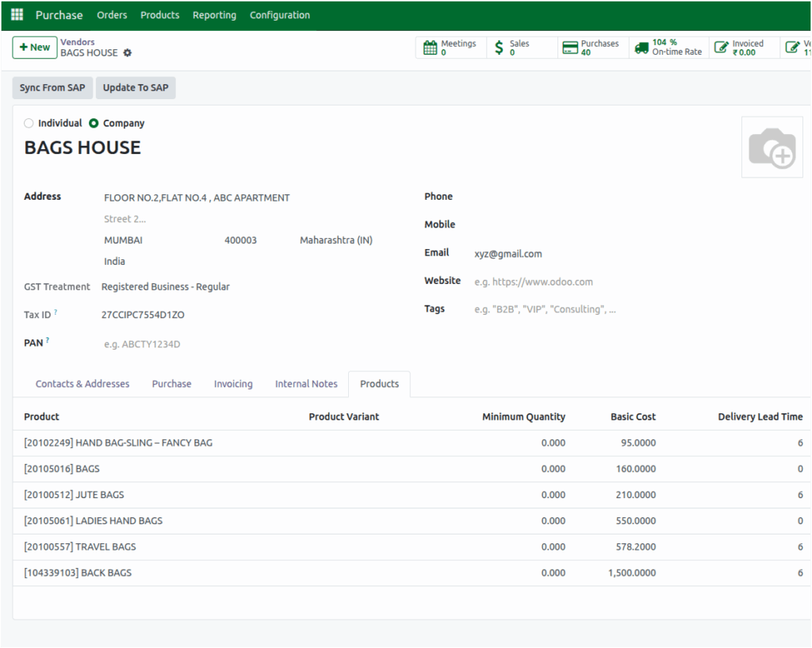The image size is (812, 648).
Task: Open the Meetings smart button calendar icon
Action: click(x=429, y=46)
